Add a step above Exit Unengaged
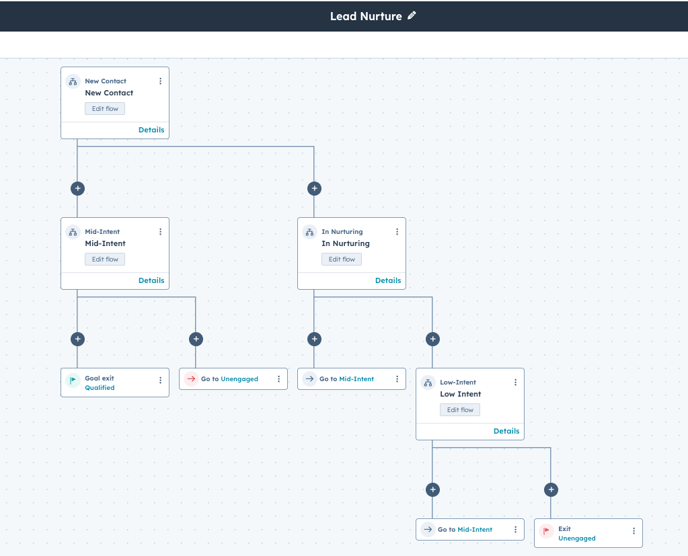The height and width of the screenshot is (556, 688). (x=551, y=490)
